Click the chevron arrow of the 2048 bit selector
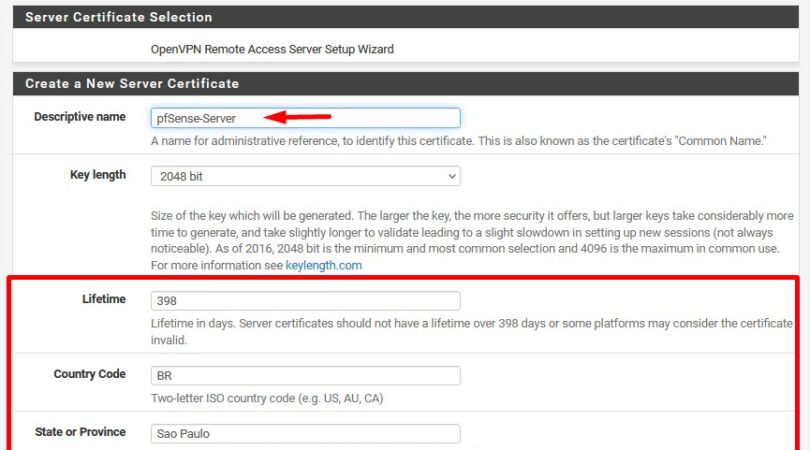The image size is (810, 450). coord(452,177)
